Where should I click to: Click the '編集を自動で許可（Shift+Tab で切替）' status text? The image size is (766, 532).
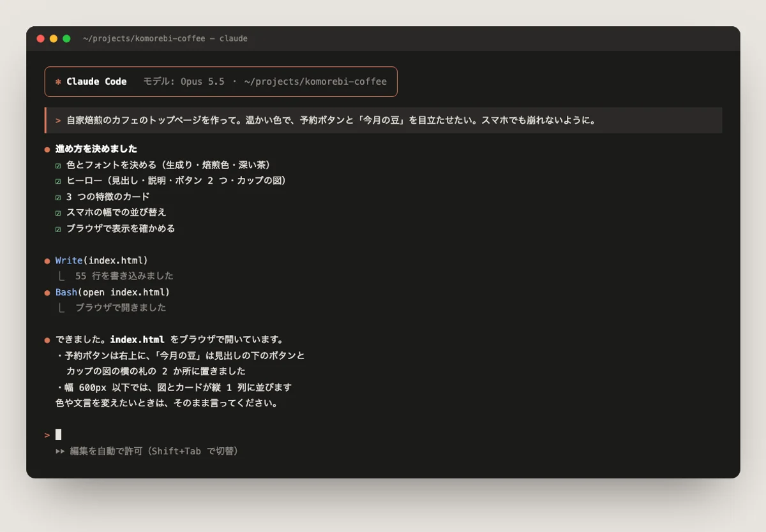154,451
